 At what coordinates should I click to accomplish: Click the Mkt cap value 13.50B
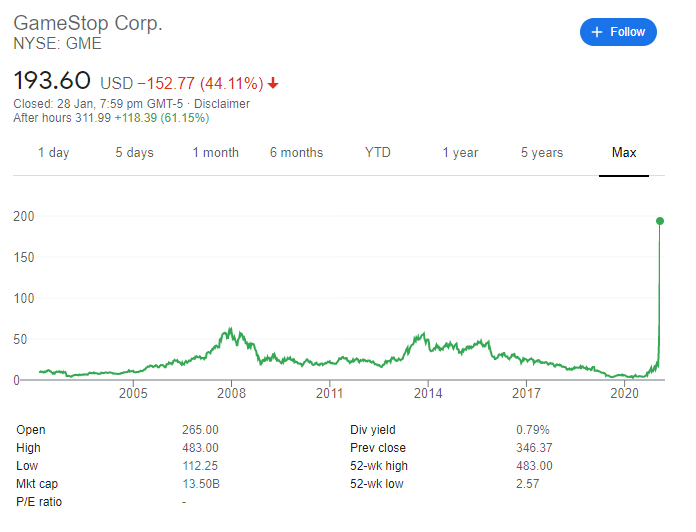click(x=201, y=484)
